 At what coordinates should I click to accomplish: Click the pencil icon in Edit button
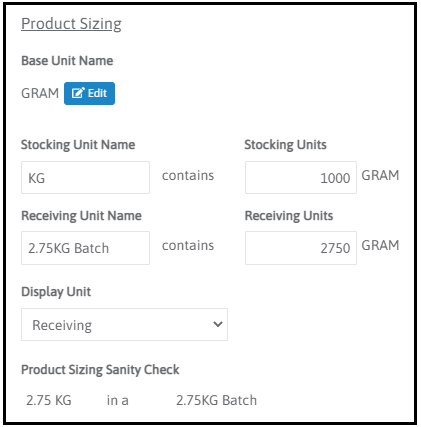tap(78, 93)
